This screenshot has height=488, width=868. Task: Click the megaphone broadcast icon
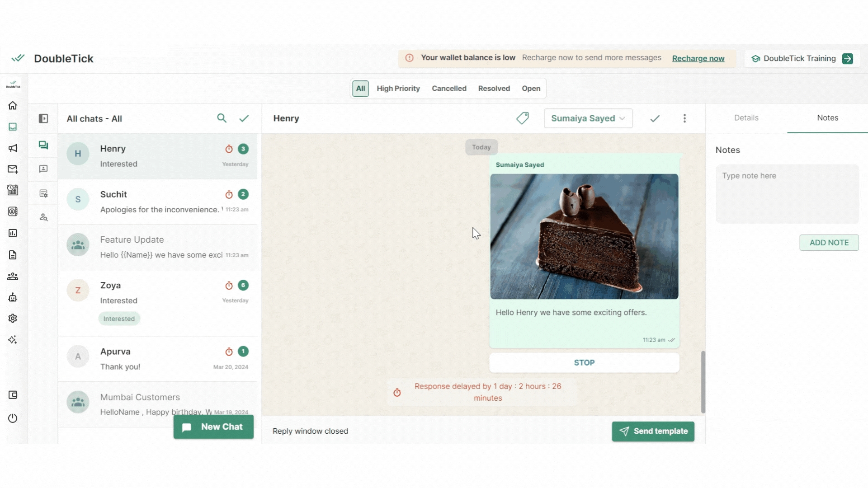tap(13, 148)
